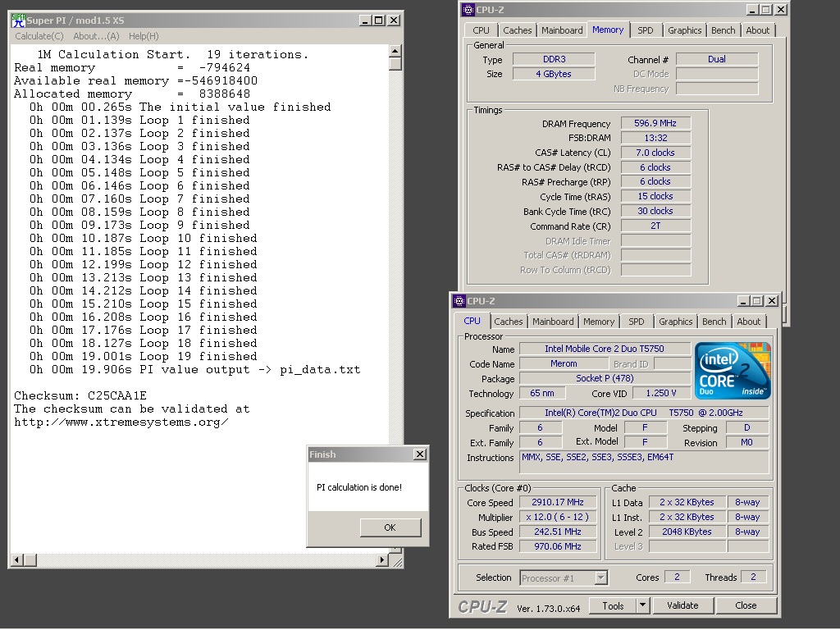Click OK in the Finish dialog
This screenshot has width=840, height=630.
coord(390,527)
